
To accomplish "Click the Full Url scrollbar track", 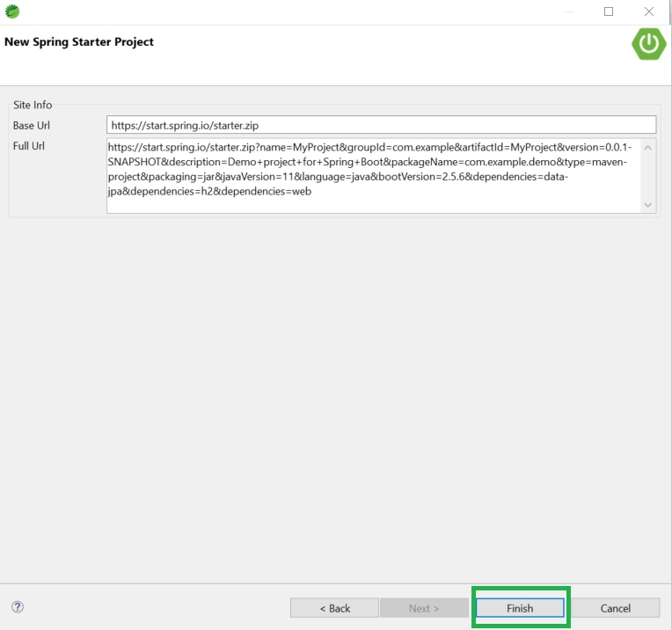I will [648, 176].
